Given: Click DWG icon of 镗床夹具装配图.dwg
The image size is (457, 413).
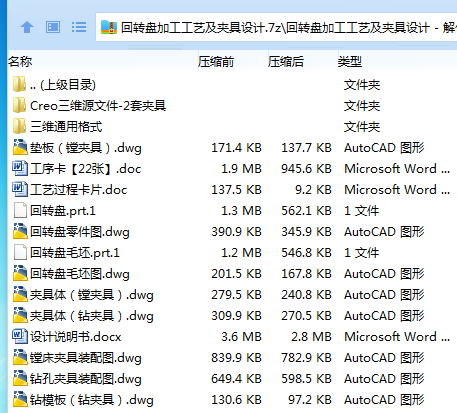Looking at the screenshot, I should click(x=20, y=357).
